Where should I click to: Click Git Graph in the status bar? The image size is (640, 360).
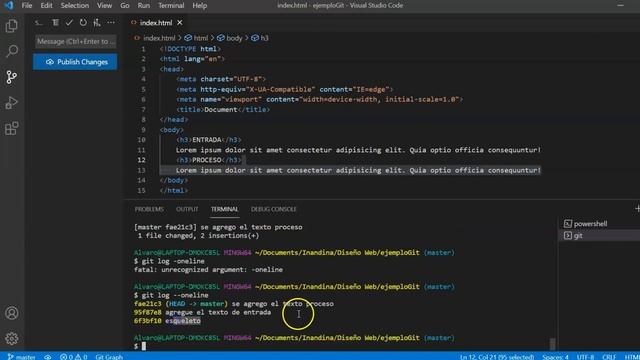click(109, 357)
